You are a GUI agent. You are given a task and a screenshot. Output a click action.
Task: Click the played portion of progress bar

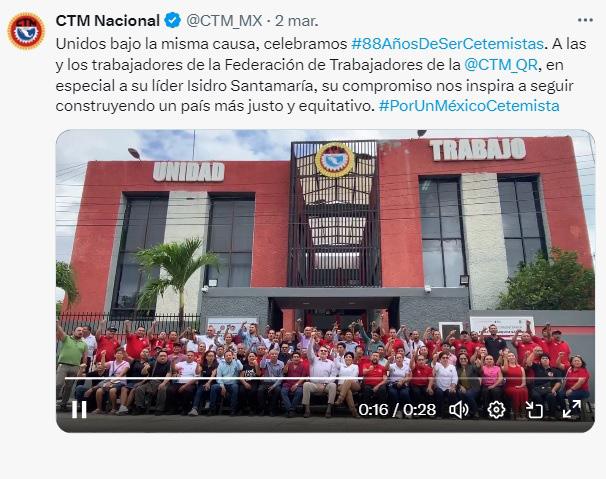click(x=214, y=378)
